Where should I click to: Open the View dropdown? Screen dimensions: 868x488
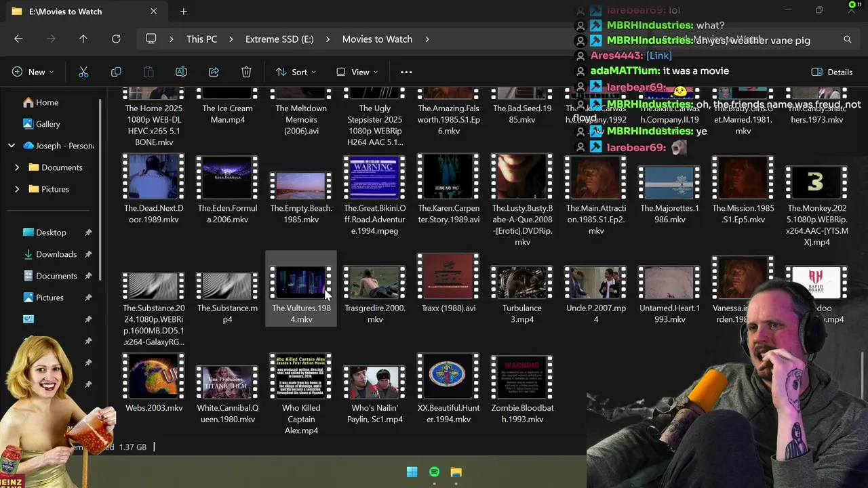coord(357,72)
